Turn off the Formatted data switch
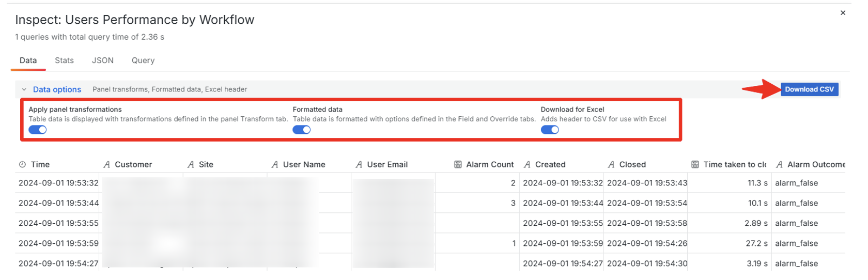 pyautogui.click(x=302, y=130)
